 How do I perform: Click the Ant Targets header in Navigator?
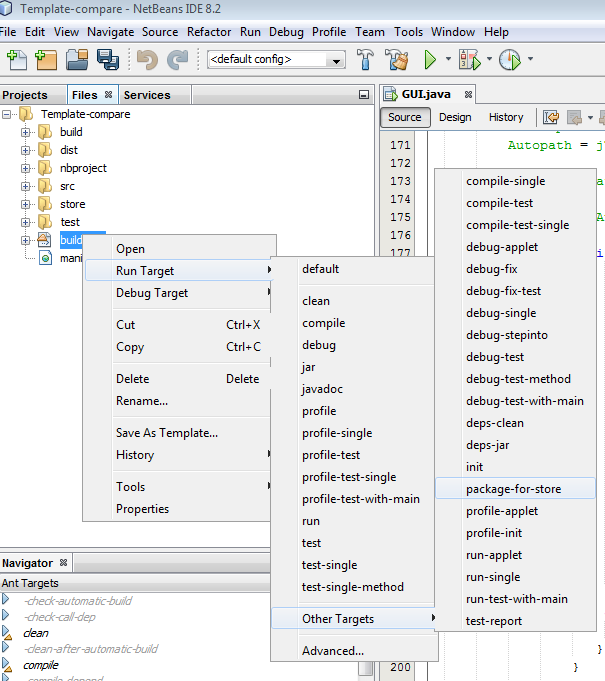pos(135,583)
